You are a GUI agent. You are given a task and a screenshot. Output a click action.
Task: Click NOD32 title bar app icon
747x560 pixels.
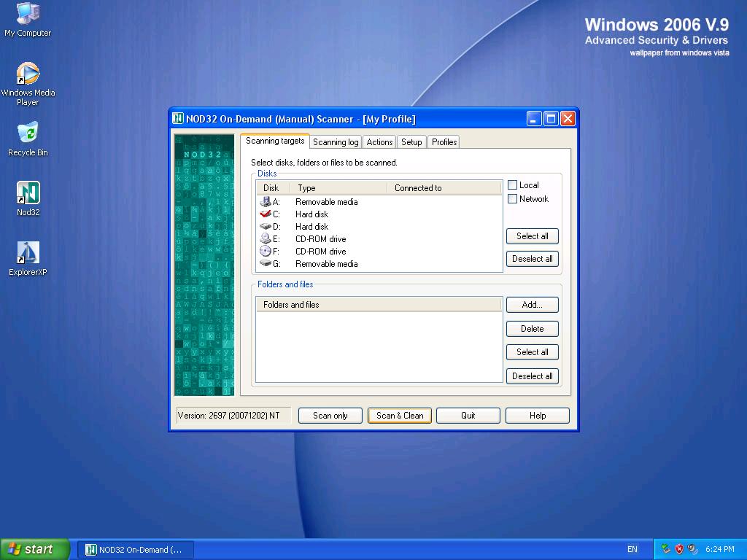tap(178, 118)
